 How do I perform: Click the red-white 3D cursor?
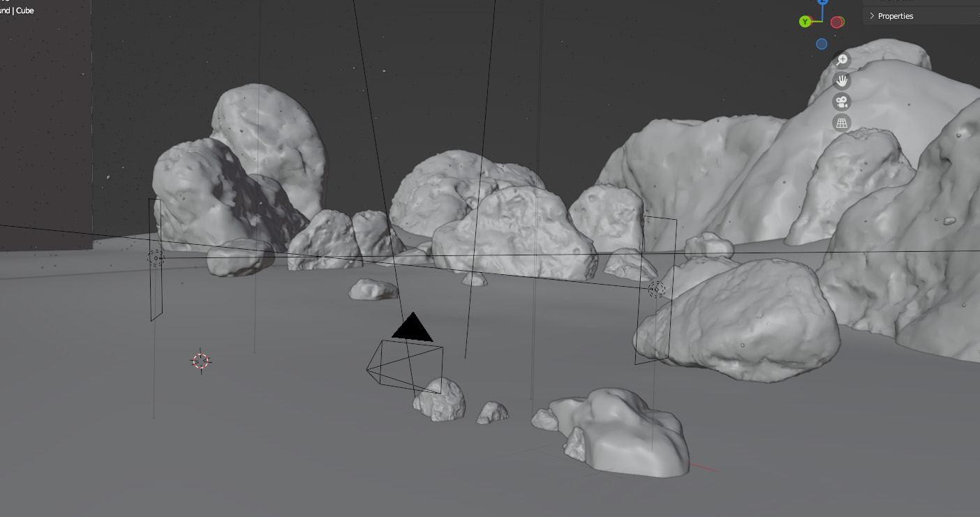pos(201,361)
